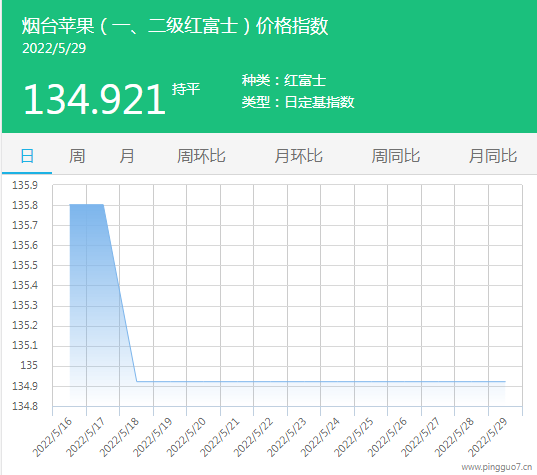Open the 周环比 tab

click(201, 156)
